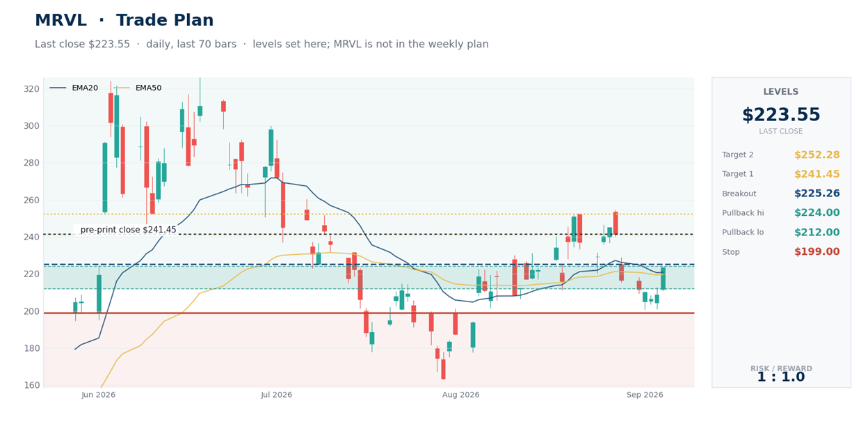This screenshot has width=868, height=431.
Task: Click the Stop level $199.00
Action: coord(817,252)
